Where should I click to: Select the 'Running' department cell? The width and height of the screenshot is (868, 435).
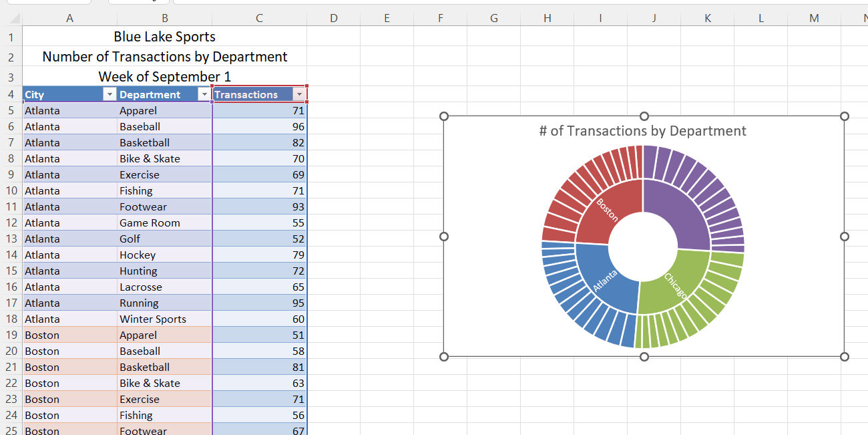(164, 303)
